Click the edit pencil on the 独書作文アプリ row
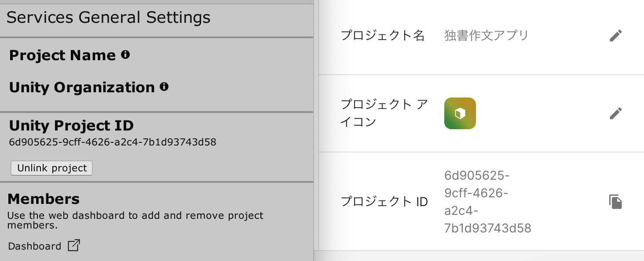The image size is (644, 261). click(616, 35)
